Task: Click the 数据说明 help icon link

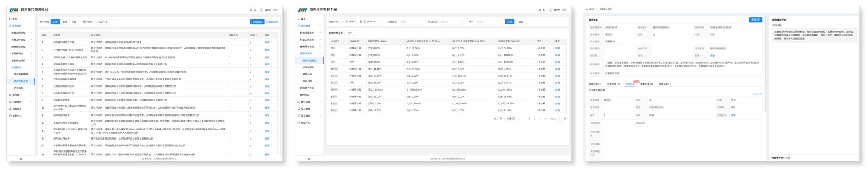Action: [x=272, y=22]
